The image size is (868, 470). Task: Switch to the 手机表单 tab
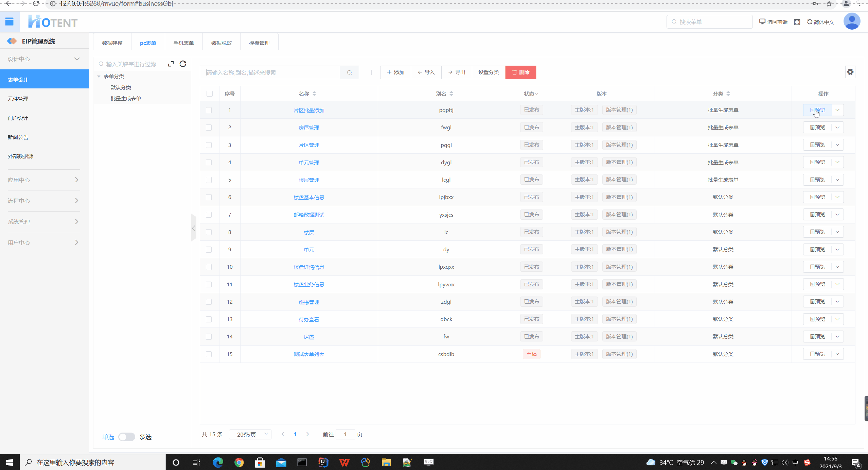pyautogui.click(x=183, y=43)
